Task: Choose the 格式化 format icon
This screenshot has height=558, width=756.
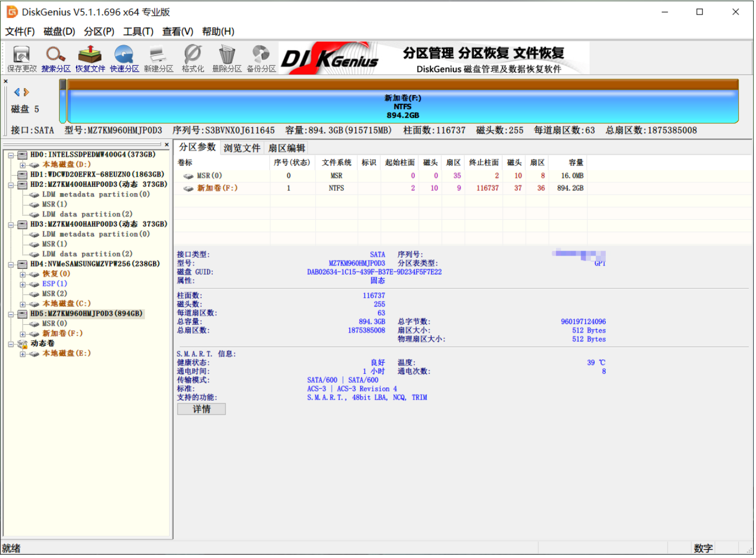Action: [x=193, y=59]
